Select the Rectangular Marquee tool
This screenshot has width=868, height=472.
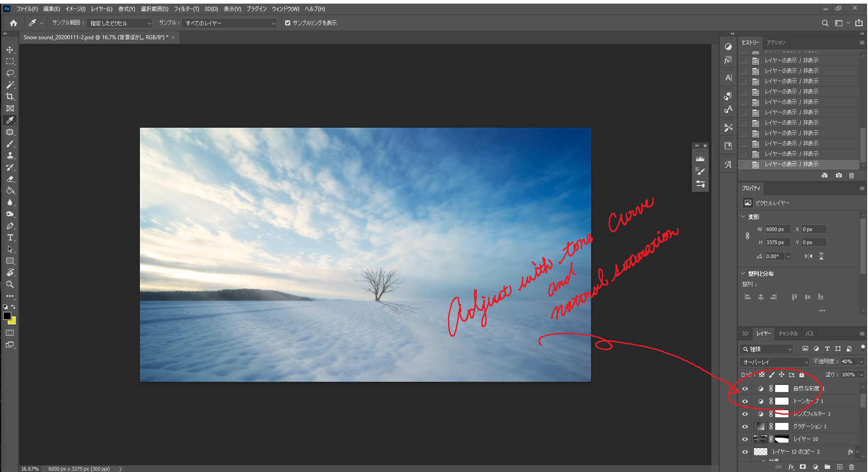[x=10, y=61]
